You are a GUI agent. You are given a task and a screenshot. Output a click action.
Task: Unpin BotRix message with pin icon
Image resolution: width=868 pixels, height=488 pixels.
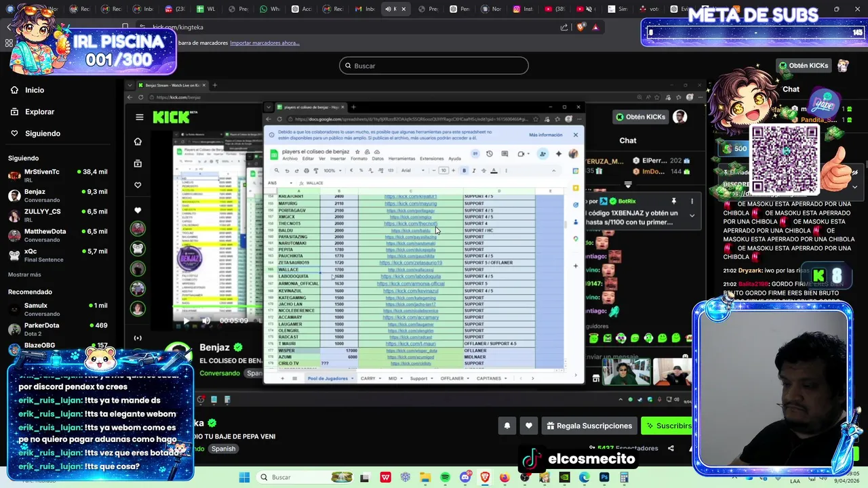tap(673, 201)
